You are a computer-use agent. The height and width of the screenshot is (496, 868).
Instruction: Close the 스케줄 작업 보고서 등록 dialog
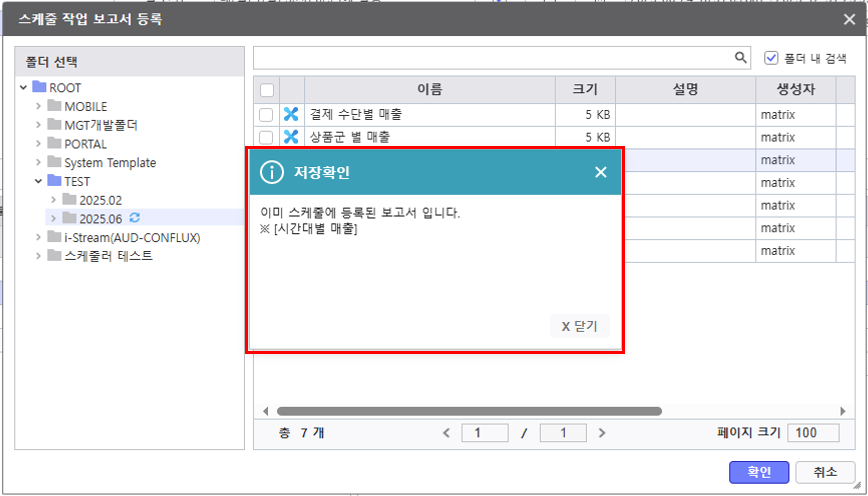click(x=849, y=19)
